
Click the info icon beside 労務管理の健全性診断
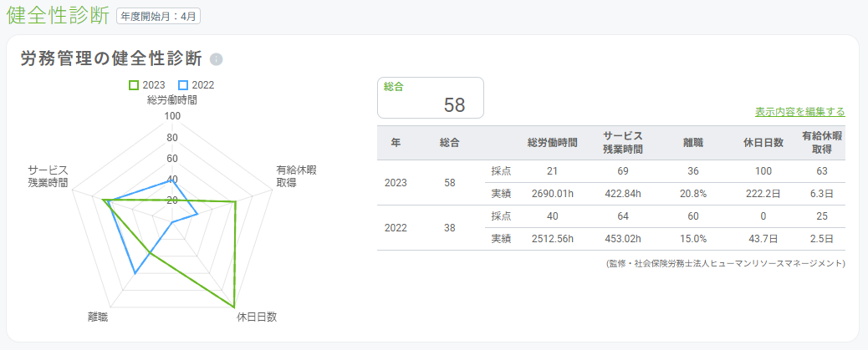[217, 59]
